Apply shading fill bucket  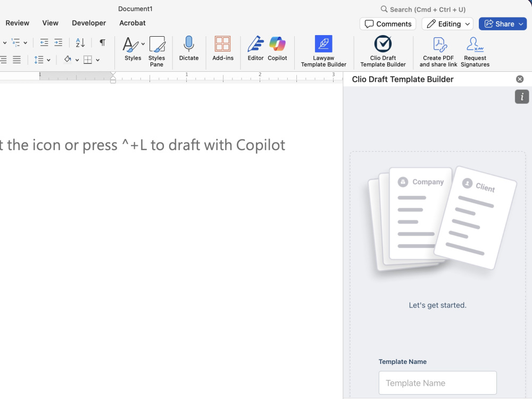point(68,60)
